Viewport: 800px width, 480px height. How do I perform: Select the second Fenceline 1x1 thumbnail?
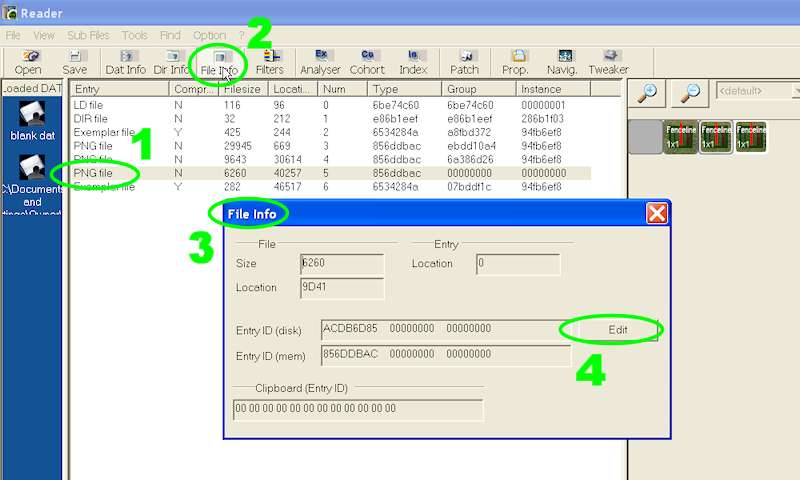pos(716,137)
